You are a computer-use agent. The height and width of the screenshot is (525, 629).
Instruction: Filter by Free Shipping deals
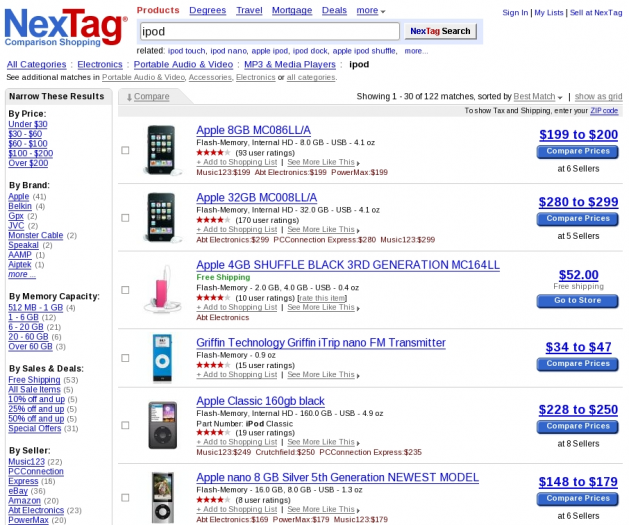click(x=34, y=380)
